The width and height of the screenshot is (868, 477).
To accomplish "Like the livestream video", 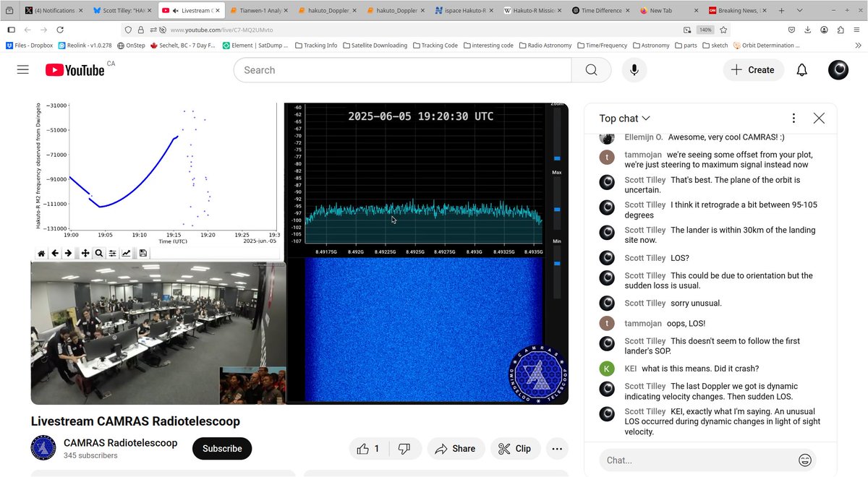I will (368, 449).
